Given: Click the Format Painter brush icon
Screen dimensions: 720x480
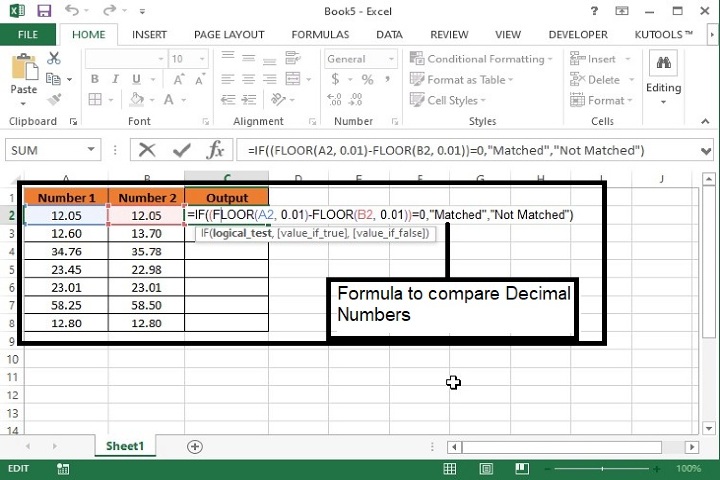Looking at the screenshot, I should pos(54,99).
